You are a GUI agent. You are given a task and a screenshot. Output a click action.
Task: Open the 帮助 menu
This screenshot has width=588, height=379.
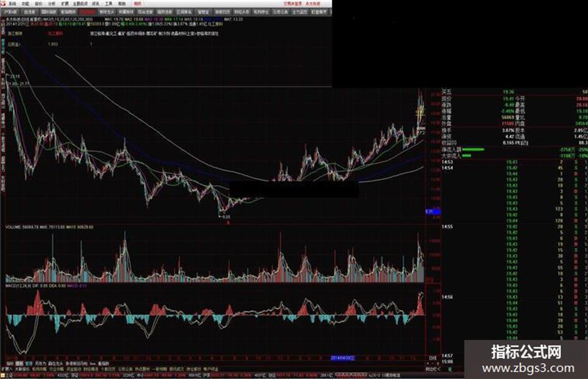coord(122,3)
